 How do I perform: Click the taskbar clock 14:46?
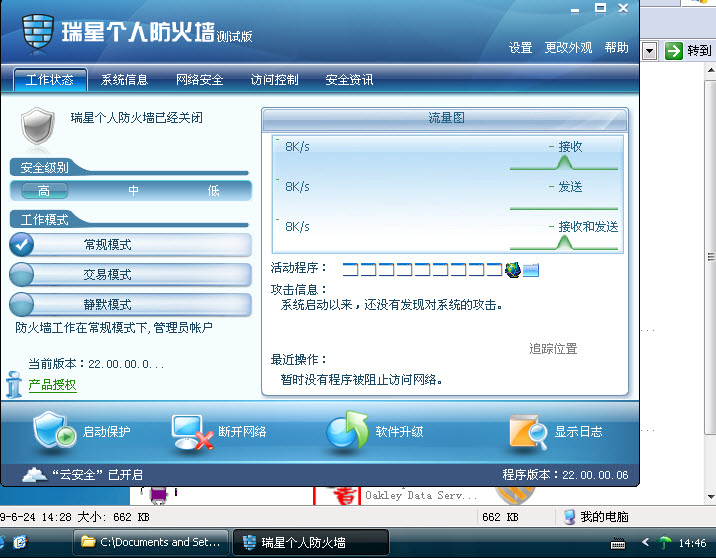click(692, 543)
